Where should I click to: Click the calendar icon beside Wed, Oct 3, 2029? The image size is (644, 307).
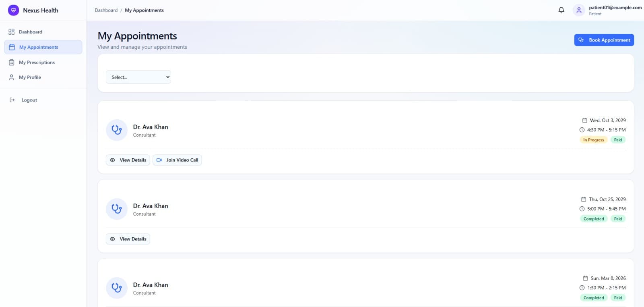click(584, 120)
